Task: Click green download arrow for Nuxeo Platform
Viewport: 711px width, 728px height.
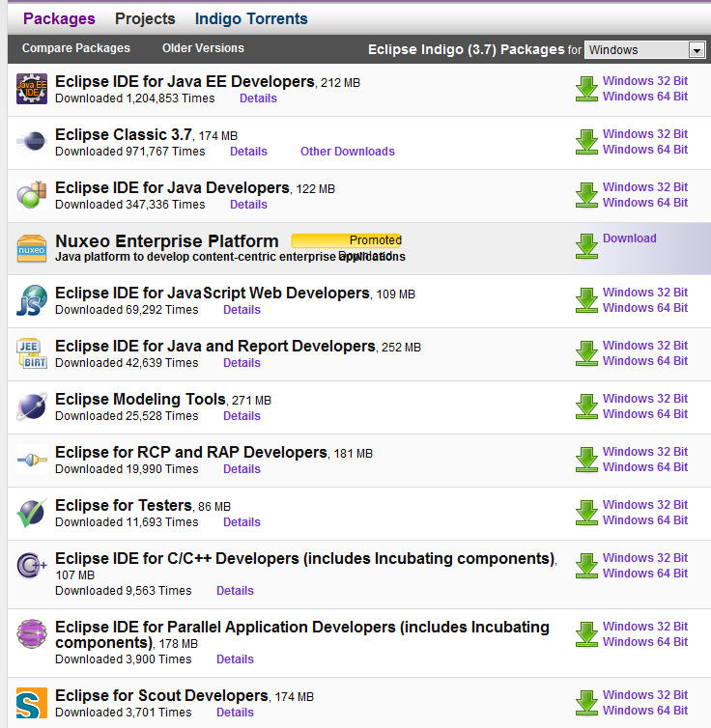Action: [x=586, y=245]
